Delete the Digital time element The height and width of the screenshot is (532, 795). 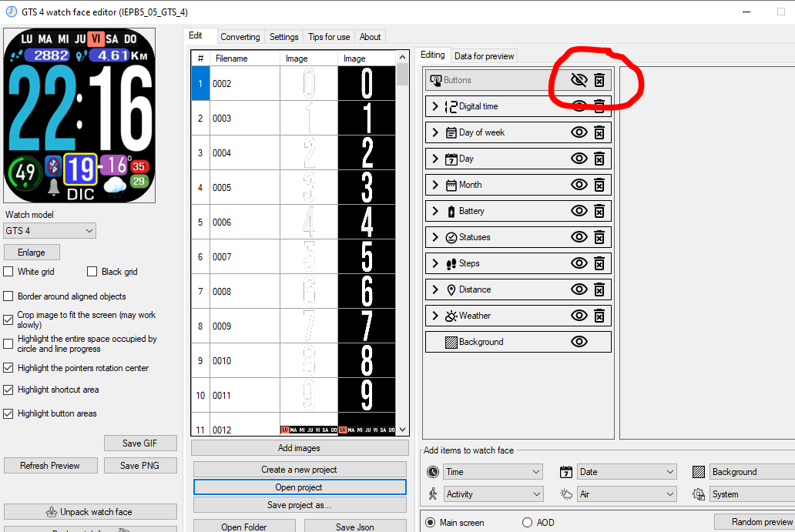tap(599, 106)
